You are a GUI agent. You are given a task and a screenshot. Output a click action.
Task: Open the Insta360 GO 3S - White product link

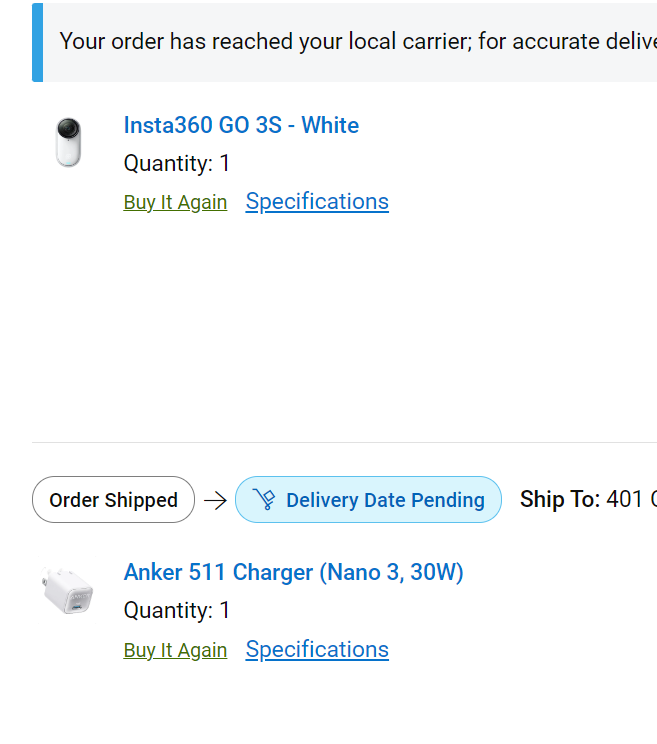[241, 125]
